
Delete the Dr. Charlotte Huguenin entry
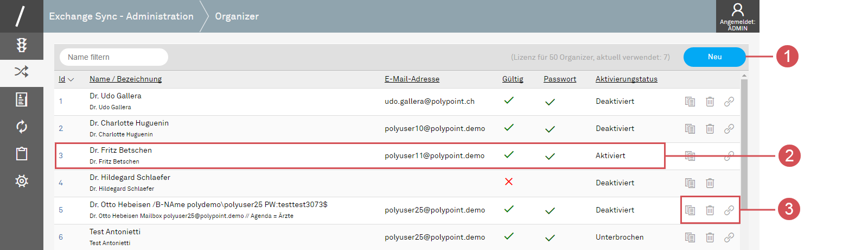pos(710,129)
